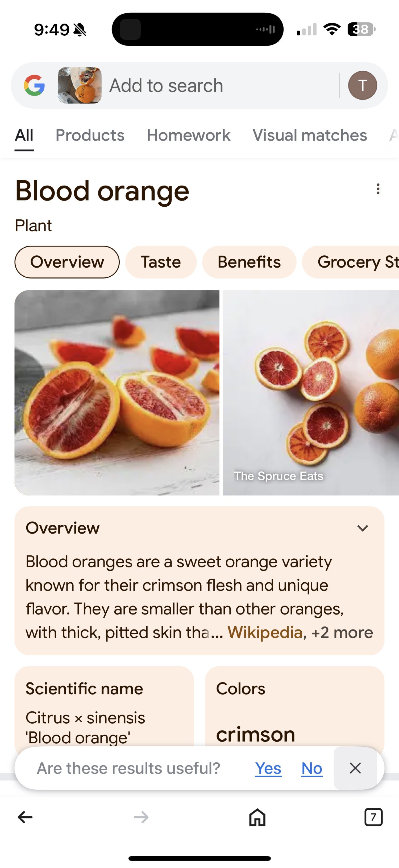Viewport: 399px width, 868px height.
Task: Switch to the Visual matches tab
Action: tap(310, 135)
